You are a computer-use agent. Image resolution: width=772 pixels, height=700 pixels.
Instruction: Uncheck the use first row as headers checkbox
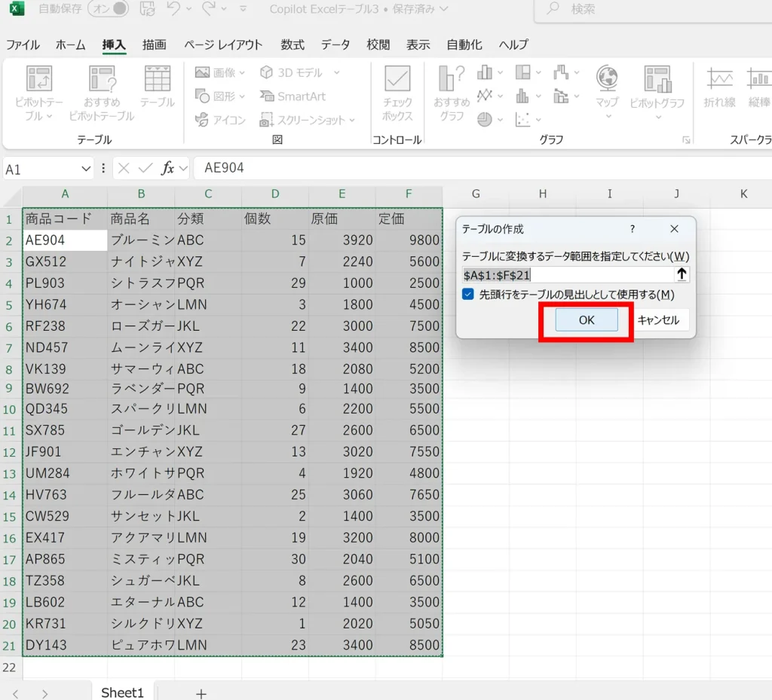(468, 295)
